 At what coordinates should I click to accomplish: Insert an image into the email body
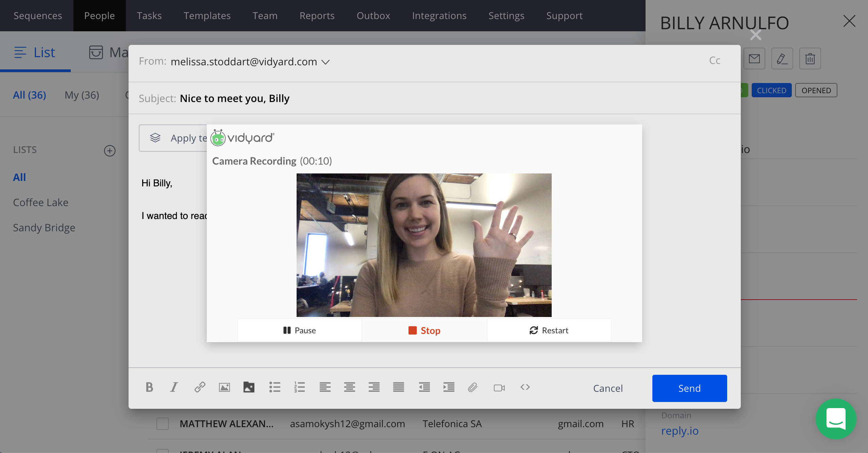coord(224,387)
